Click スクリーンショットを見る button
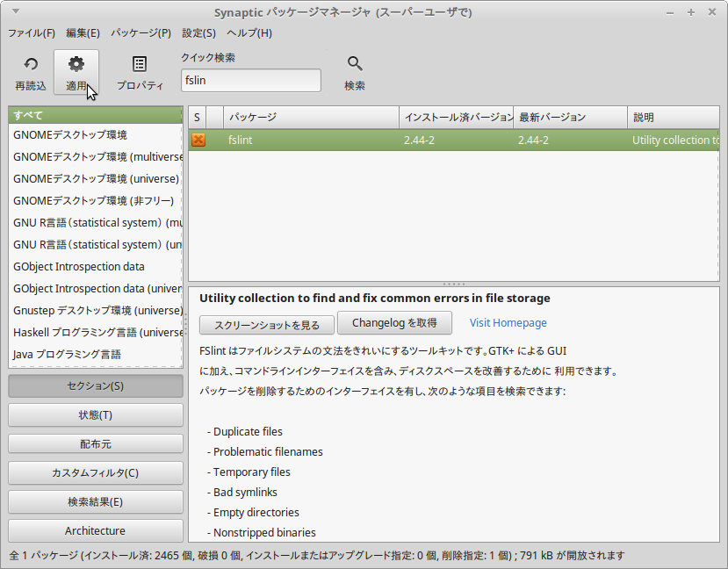 [267, 326]
